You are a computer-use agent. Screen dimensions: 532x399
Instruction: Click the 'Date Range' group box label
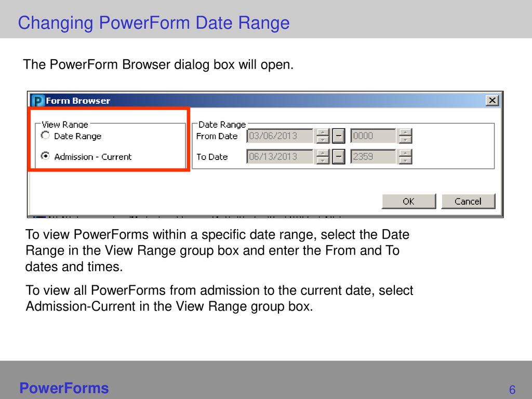click(x=222, y=125)
